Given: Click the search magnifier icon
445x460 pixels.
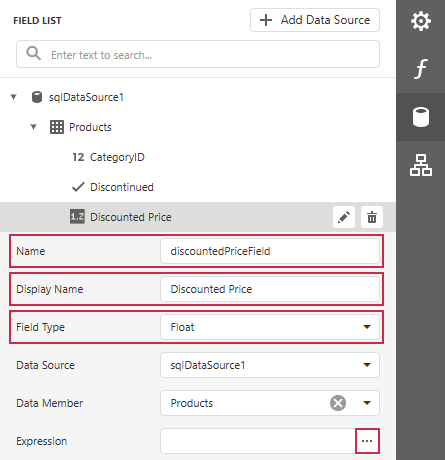Looking at the screenshot, I should point(34,53).
